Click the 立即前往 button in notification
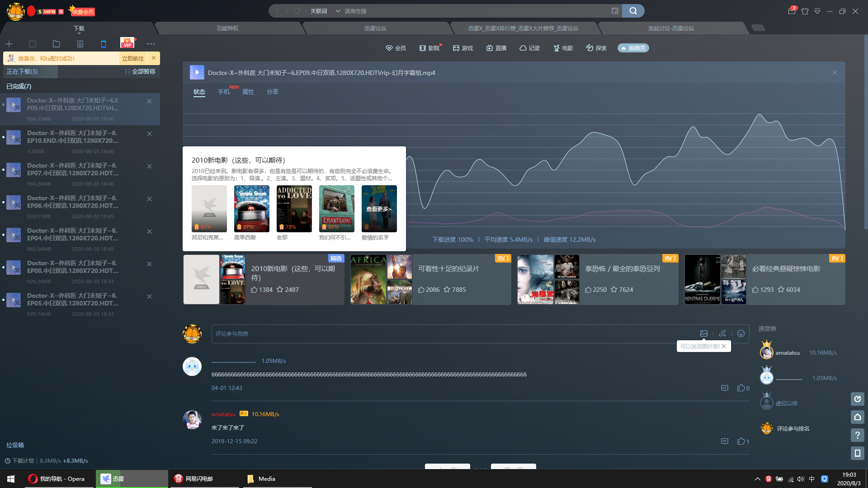 coord(133,58)
